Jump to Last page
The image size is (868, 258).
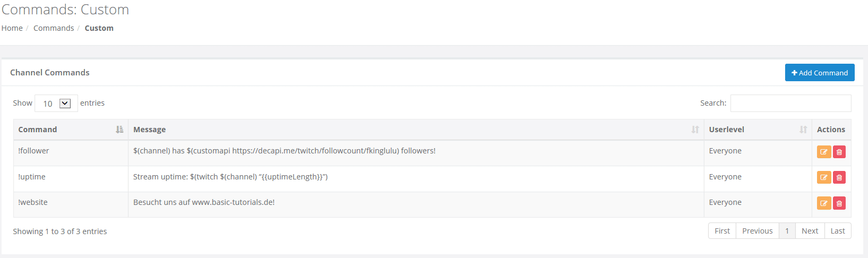[x=838, y=231]
